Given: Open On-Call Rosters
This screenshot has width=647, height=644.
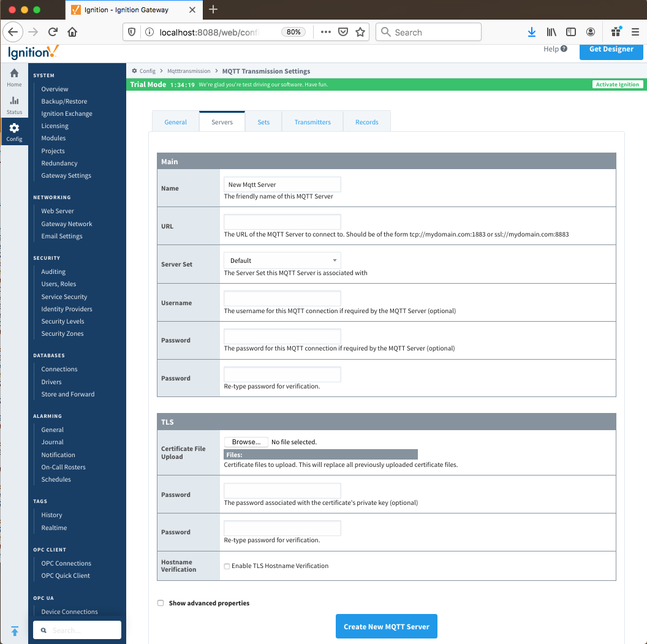Looking at the screenshot, I should click(x=63, y=468).
